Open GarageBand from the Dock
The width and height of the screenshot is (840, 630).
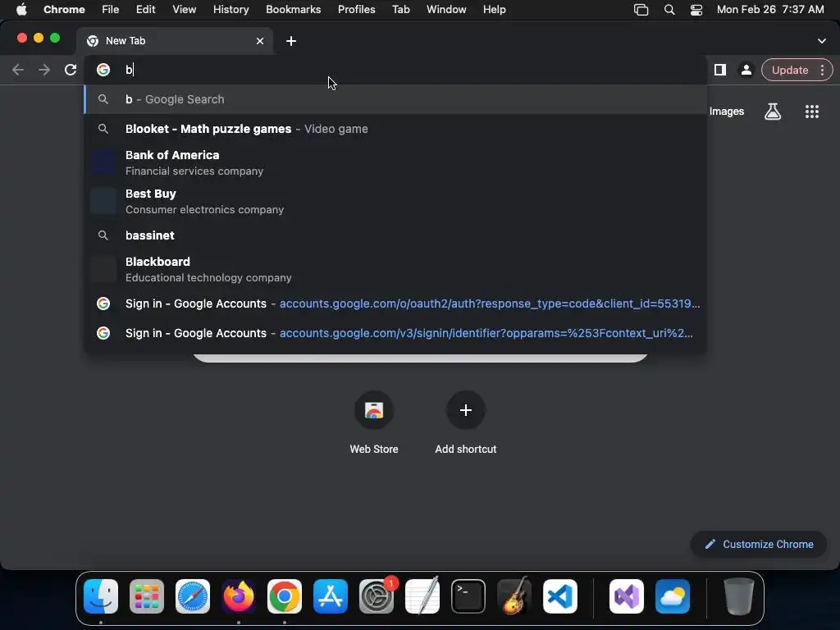pyautogui.click(x=514, y=596)
